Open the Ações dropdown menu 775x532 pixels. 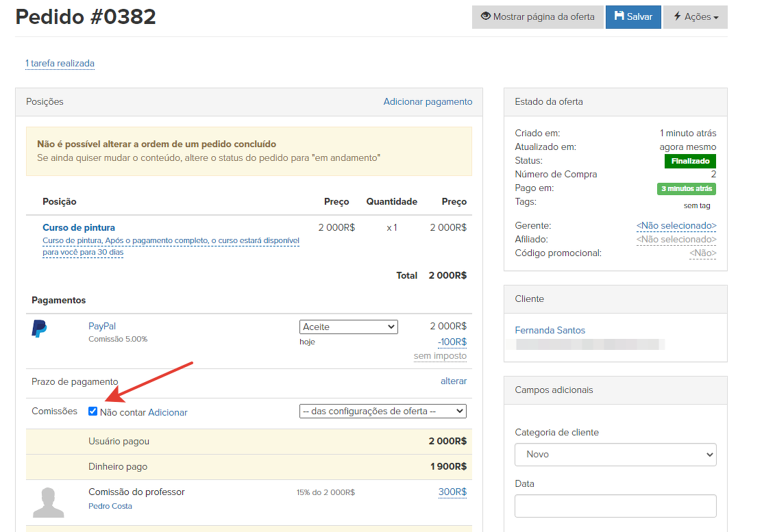[x=695, y=17]
